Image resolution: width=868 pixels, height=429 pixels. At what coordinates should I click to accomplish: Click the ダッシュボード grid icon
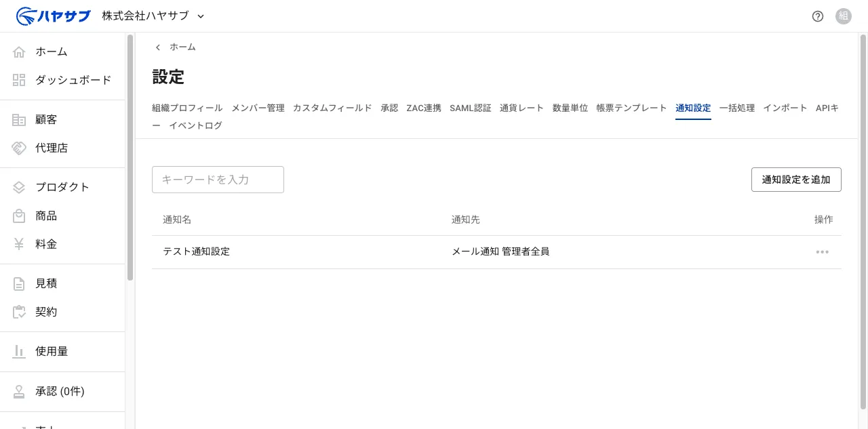(19, 80)
